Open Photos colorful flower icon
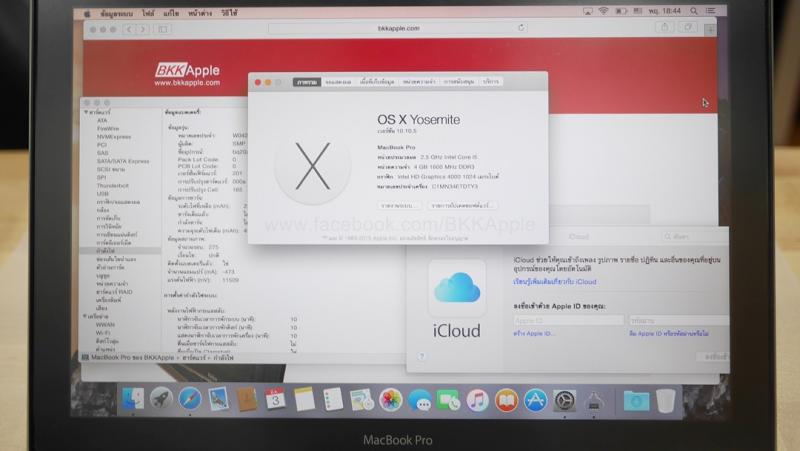 (x=390, y=399)
